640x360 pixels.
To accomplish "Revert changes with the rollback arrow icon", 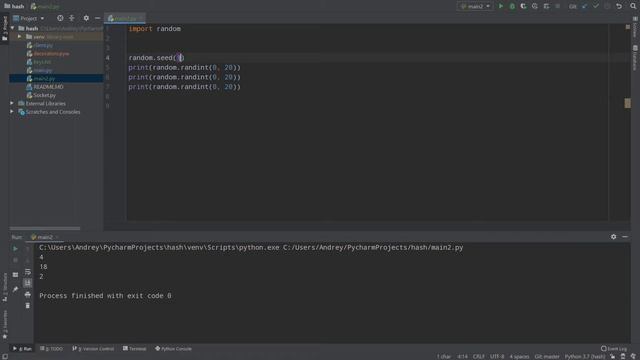I will 619,6.
